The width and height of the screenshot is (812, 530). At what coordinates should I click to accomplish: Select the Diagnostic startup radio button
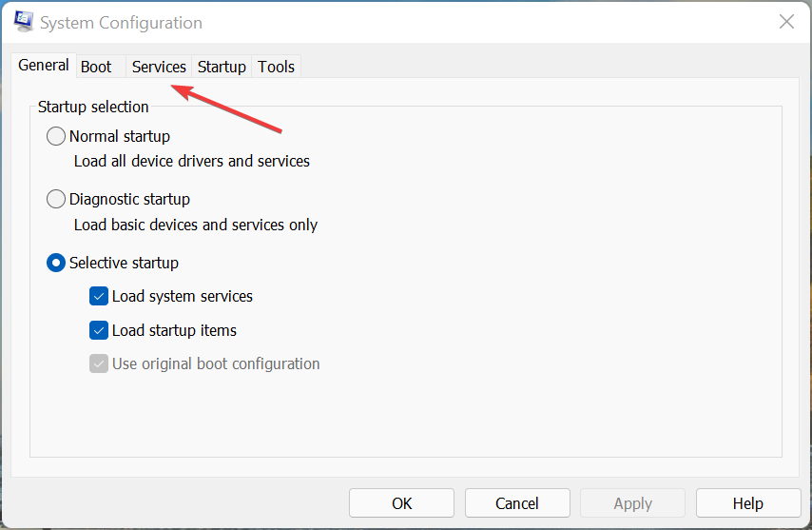point(56,199)
